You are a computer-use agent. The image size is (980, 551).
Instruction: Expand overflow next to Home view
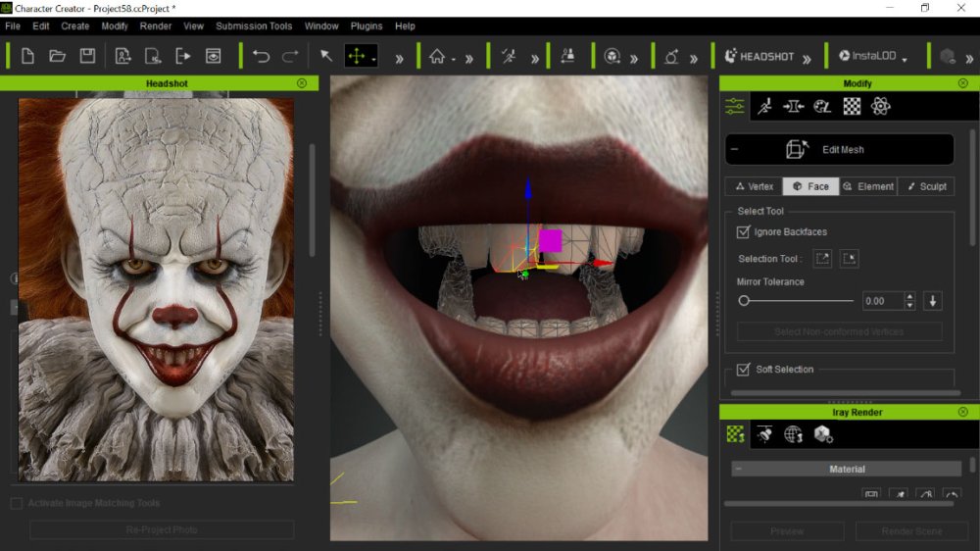click(469, 60)
